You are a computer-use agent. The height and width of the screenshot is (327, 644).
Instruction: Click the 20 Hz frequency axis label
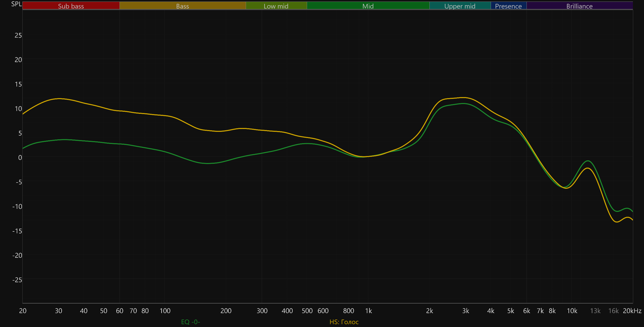tap(23, 311)
